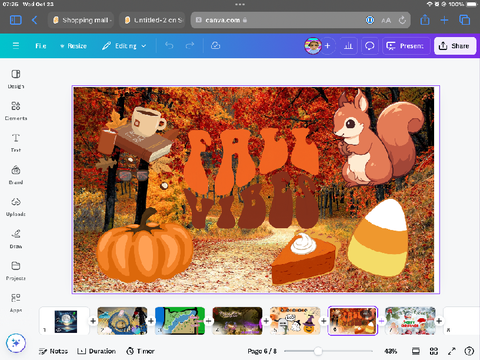Open Safari reader text size AA

coord(386,20)
